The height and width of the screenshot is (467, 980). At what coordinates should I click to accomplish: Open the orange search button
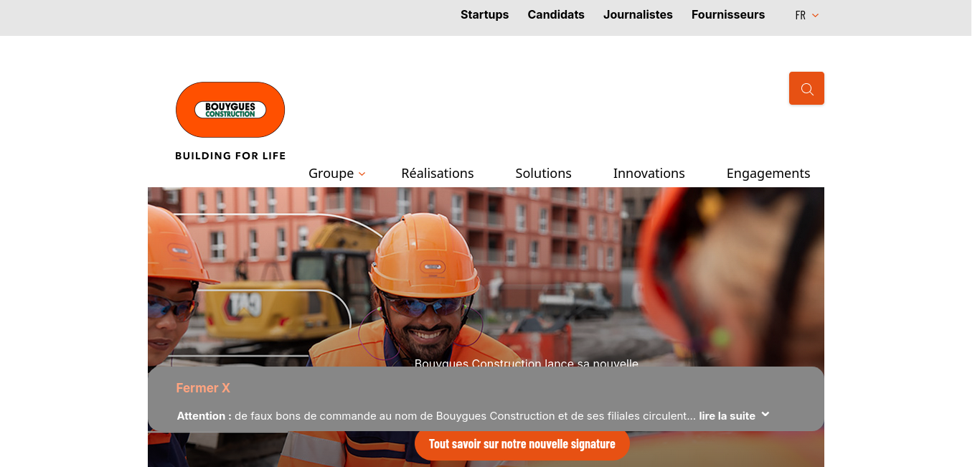click(x=806, y=88)
